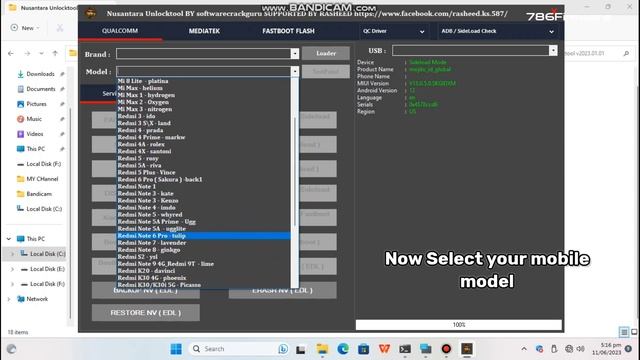640x360 pixels.
Task: Select Redmi Note 6 Pro - tulip
Action: click(x=204, y=236)
